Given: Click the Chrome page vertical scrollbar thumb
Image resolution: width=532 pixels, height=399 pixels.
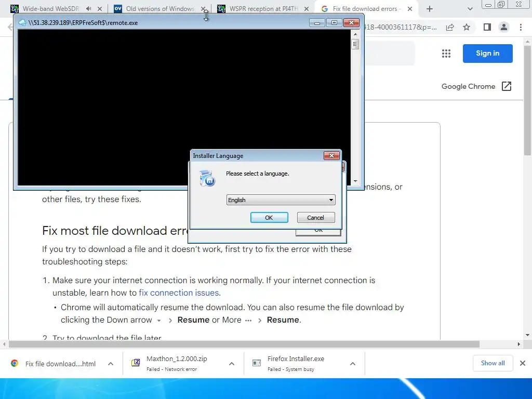Looking at the screenshot, I should pos(527,99).
